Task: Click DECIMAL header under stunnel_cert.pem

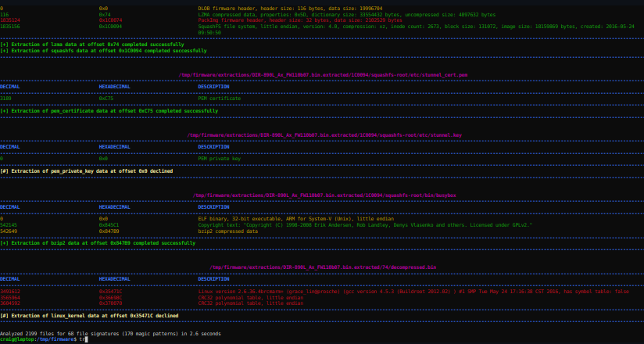Action: 10,87
